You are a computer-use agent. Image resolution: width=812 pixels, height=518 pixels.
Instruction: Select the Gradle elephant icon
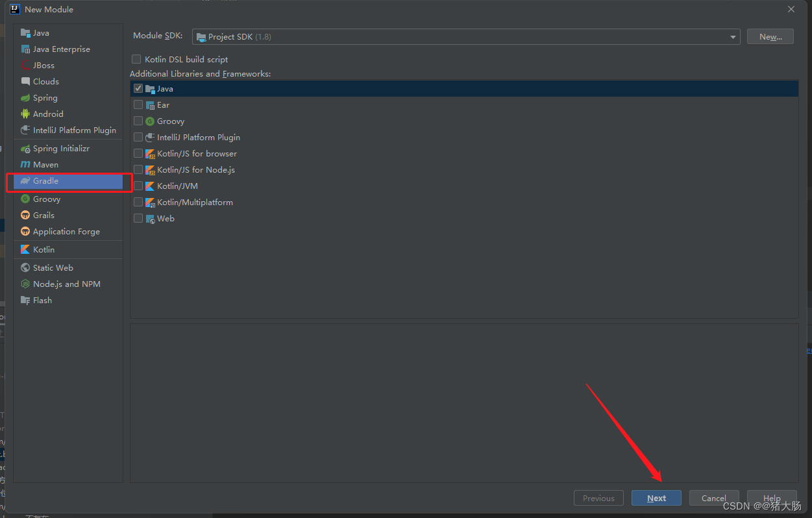click(x=25, y=181)
